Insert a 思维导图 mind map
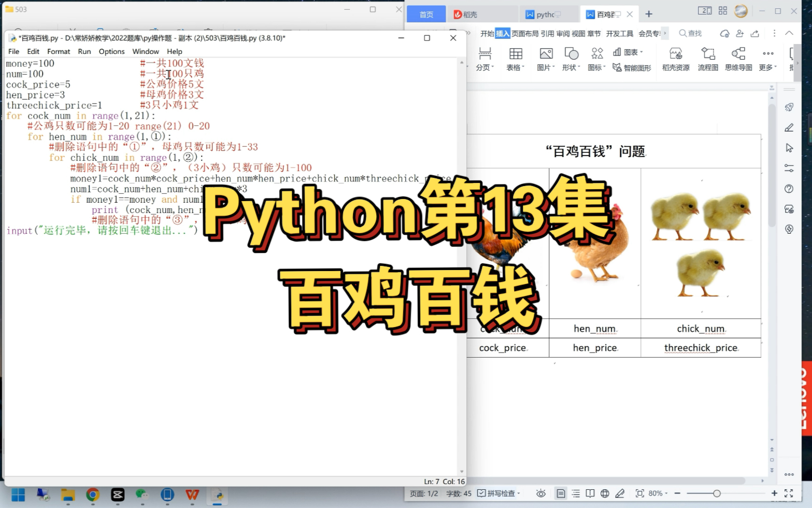This screenshot has height=508, width=812. (x=738, y=59)
